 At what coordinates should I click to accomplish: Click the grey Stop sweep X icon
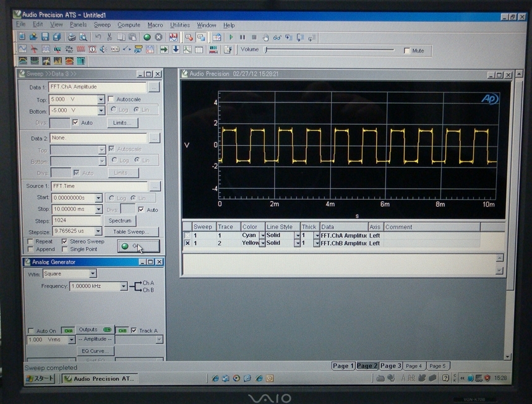[158, 37]
